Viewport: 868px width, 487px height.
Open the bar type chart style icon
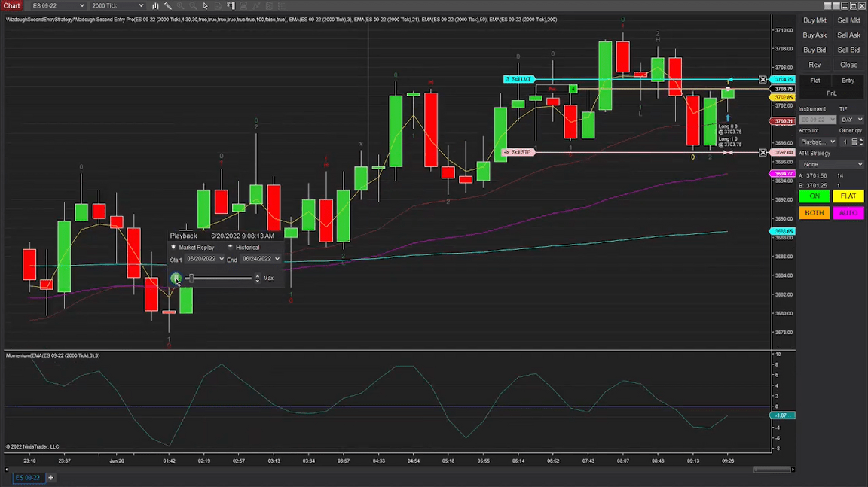click(x=155, y=5)
